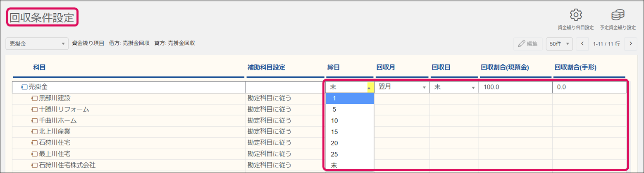Open 予定資金繰り設定 coins icon
The width and height of the screenshot is (644, 173).
(x=618, y=15)
